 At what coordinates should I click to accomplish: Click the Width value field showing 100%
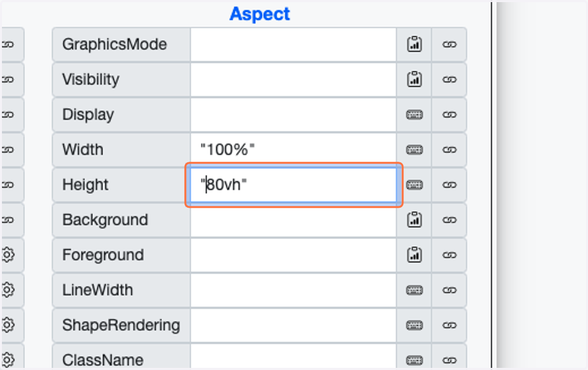pyautogui.click(x=294, y=149)
